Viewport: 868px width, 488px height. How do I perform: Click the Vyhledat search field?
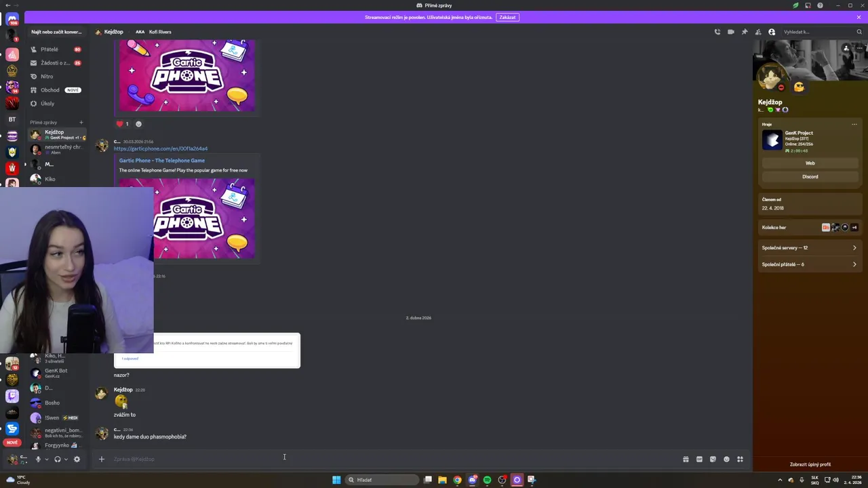pyautogui.click(x=823, y=32)
